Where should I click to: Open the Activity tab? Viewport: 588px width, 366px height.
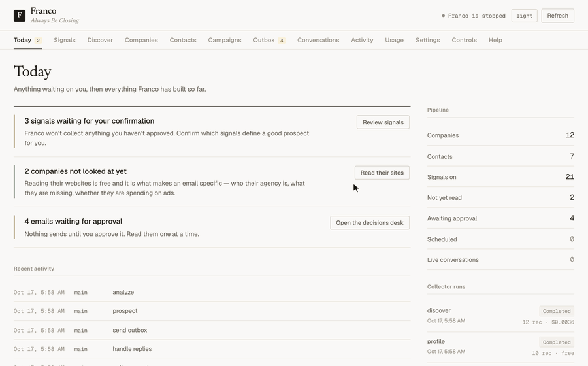(362, 40)
